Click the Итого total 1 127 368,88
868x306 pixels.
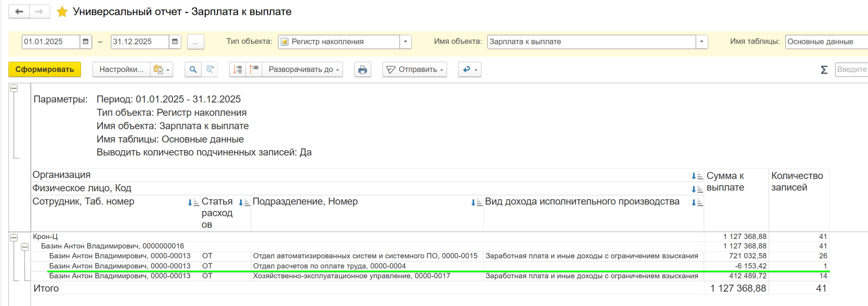pyautogui.click(x=738, y=288)
